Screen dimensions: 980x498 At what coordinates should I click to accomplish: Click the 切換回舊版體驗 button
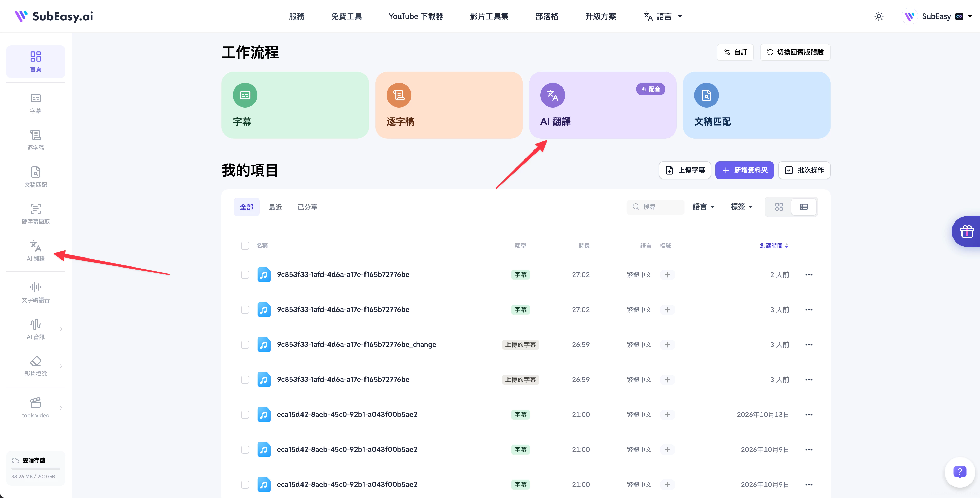coord(795,52)
